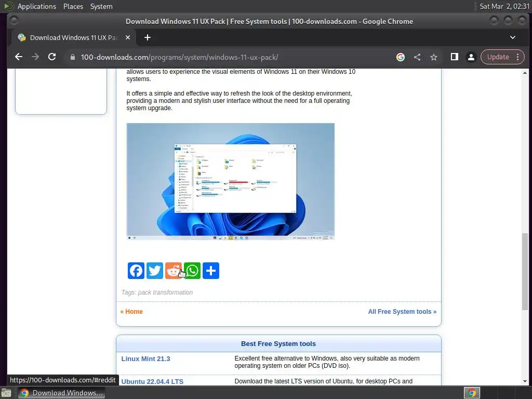Viewport: 532px width, 399px height.
Task: Click the vertical page scrollbar thumb
Action: 525,271
